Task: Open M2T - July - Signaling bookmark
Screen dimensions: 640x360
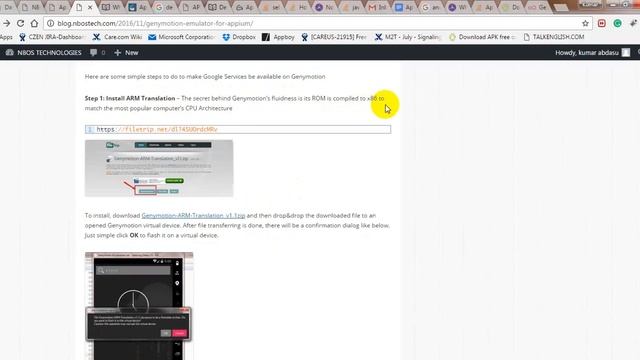Action: click(407, 37)
